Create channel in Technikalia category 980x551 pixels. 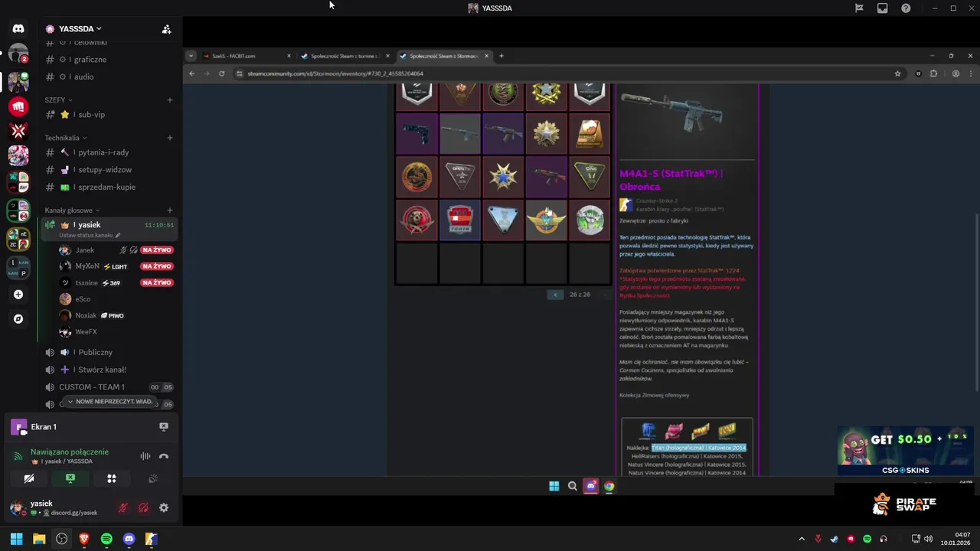pyautogui.click(x=170, y=138)
